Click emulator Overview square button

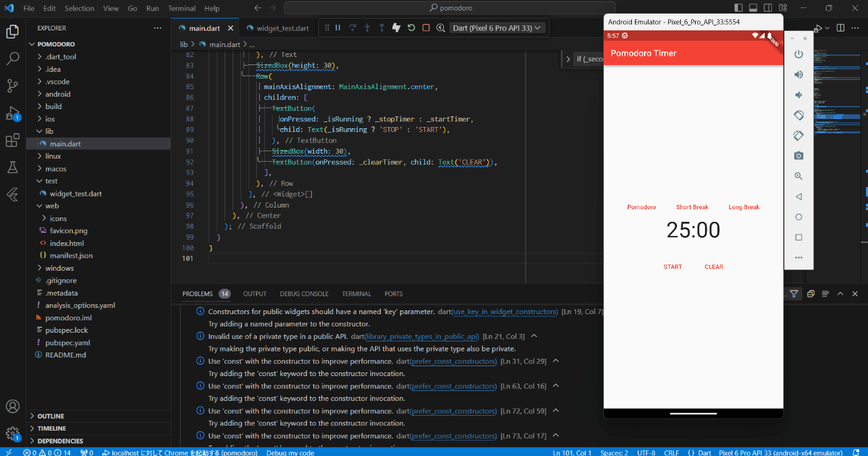tap(799, 237)
